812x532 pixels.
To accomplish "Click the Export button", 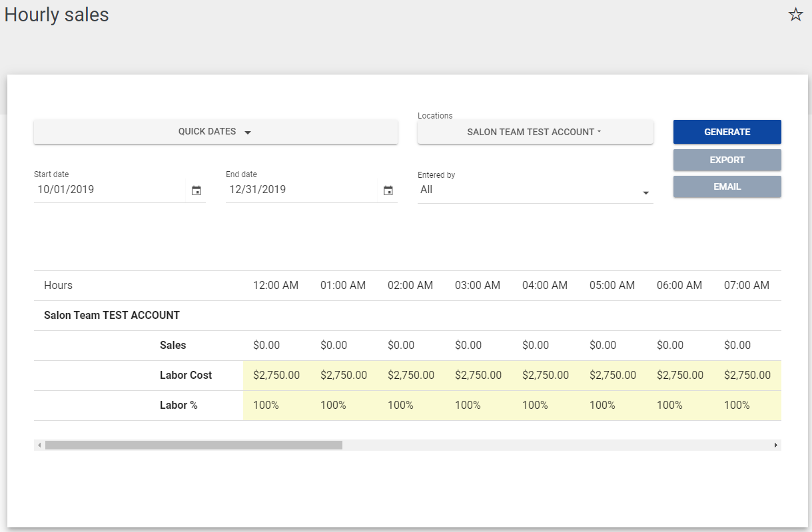I will [727, 160].
